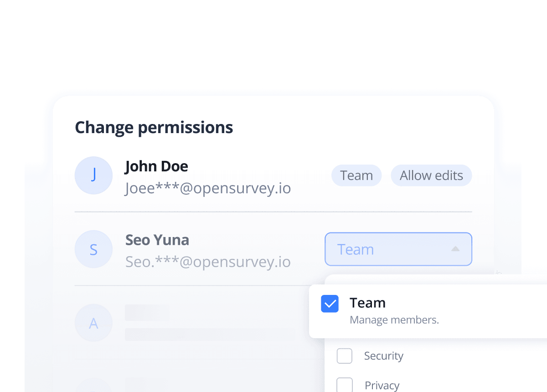Click the 'Allow edits' pill button

(431, 175)
